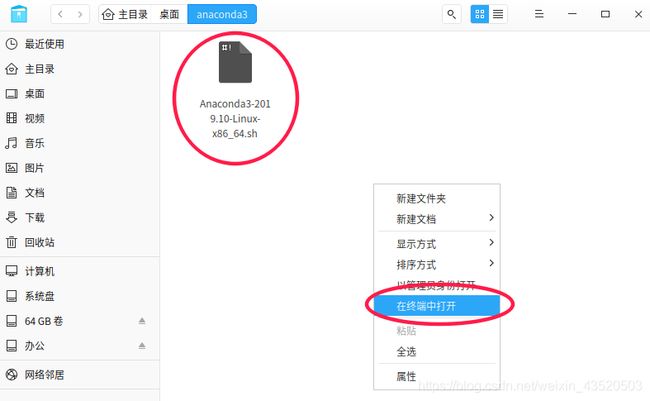650x401 pixels.
Task: Click the trash icon beside 回收站
Action: point(12,242)
